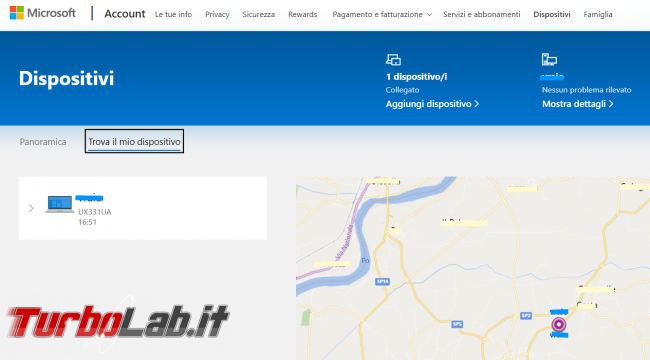Click the Microsoft logo

point(43,13)
